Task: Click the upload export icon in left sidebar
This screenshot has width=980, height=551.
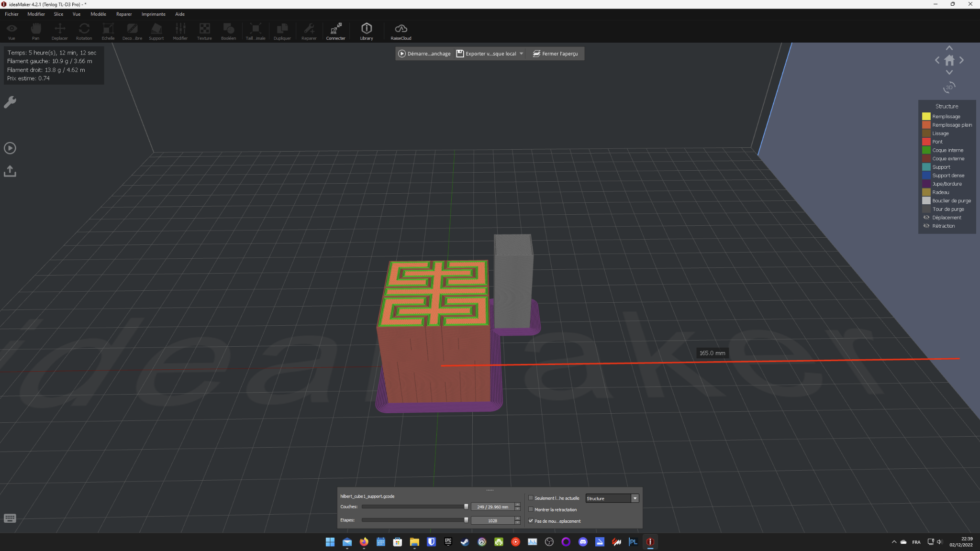Action: click(10, 171)
